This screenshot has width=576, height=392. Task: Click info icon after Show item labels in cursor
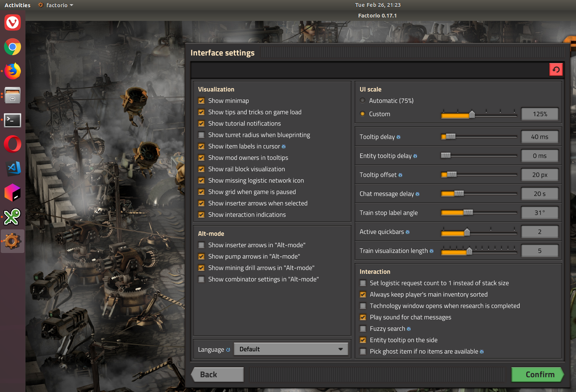284,147
